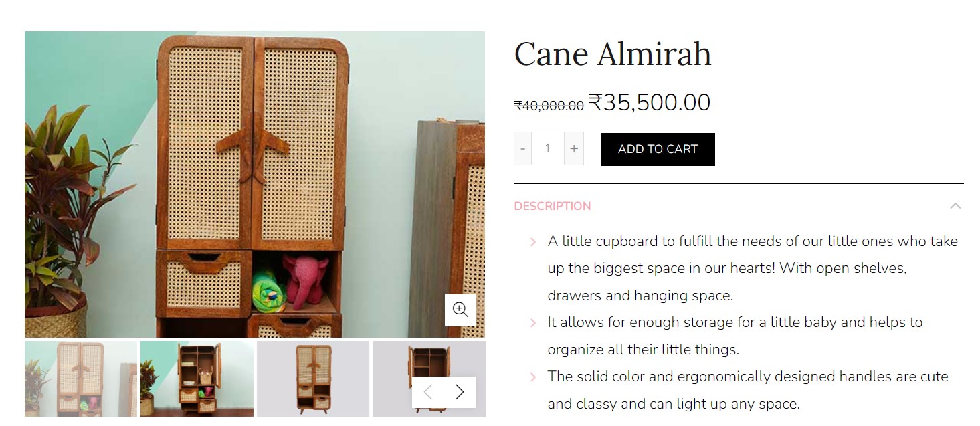Click the Cane Almirah product title
This screenshot has width=980, height=426.
tap(613, 54)
